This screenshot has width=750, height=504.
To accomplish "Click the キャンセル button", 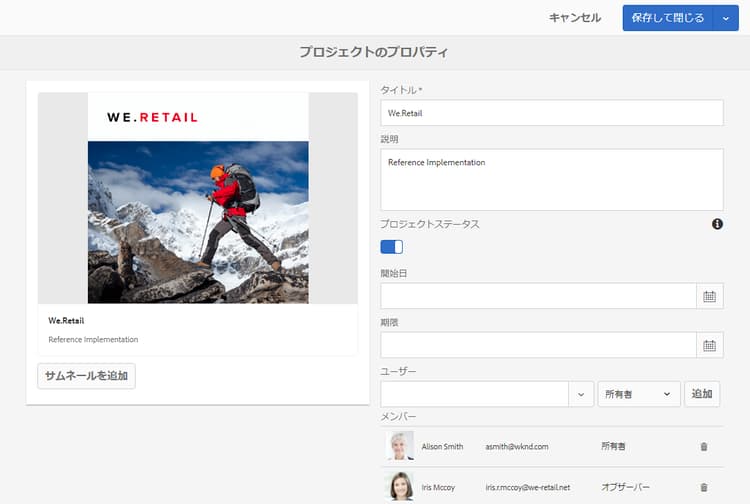I will (574, 18).
